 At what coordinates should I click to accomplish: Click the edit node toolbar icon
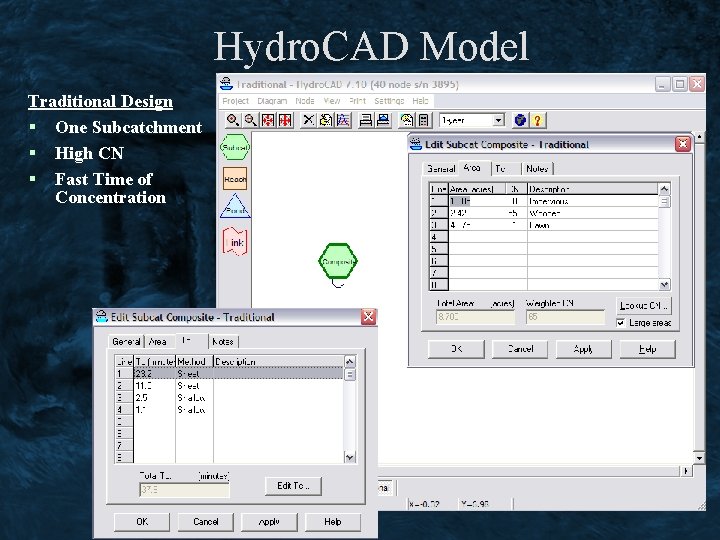click(x=326, y=120)
